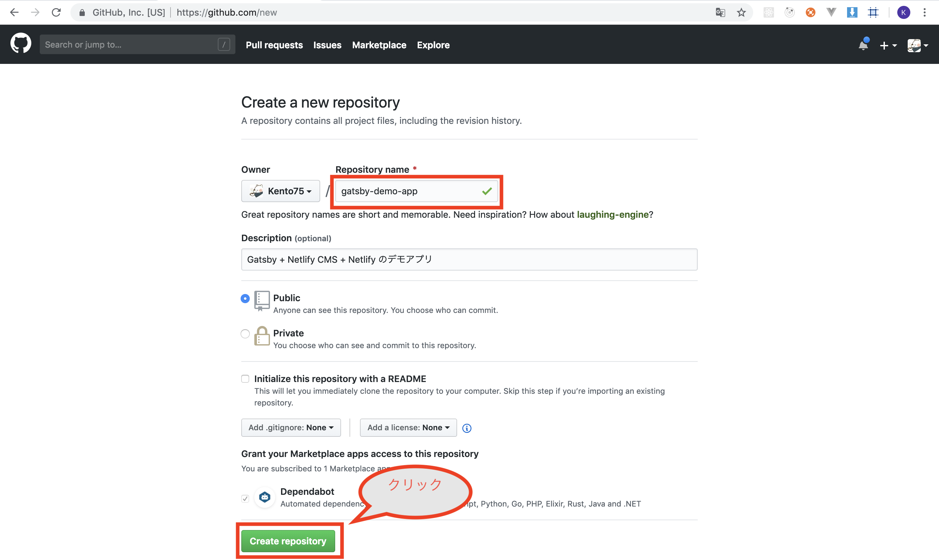This screenshot has width=939, height=560.
Task: Enable Initialize with a README checkbox
Action: [245, 378]
